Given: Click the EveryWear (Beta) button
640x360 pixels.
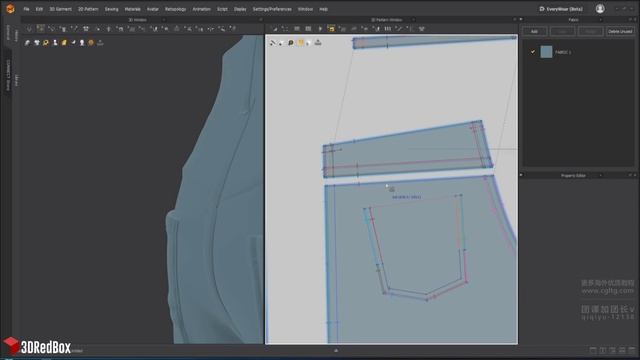Looking at the screenshot, I should 561,9.
